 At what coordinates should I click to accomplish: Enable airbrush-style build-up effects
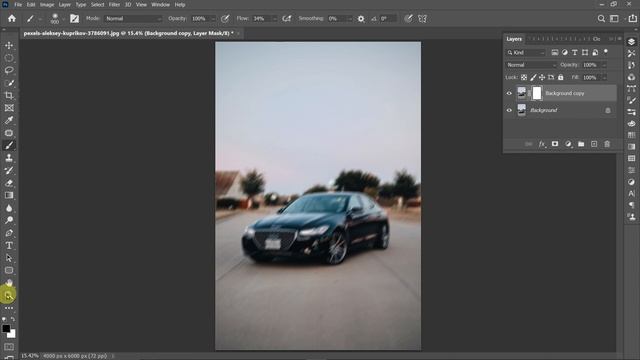[x=287, y=19]
